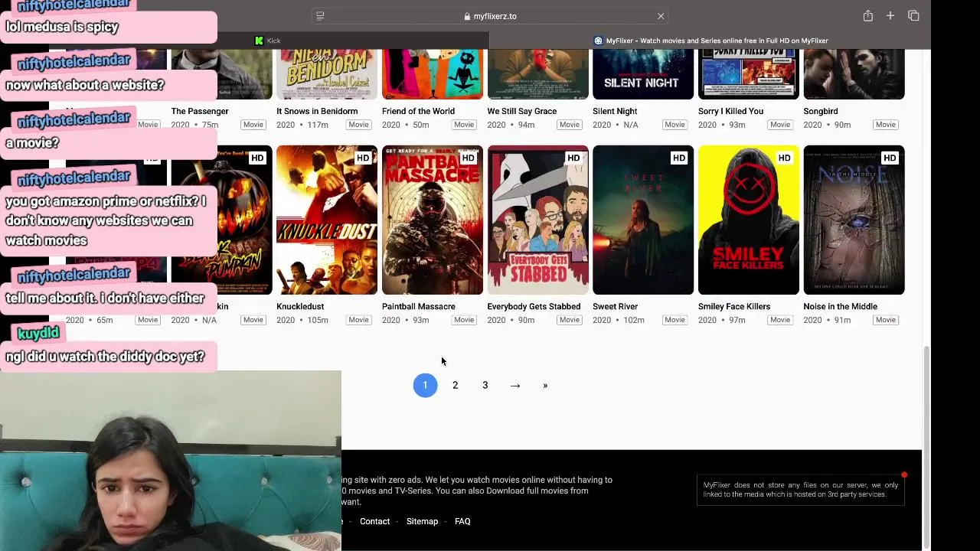Image resolution: width=980 pixels, height=551 pixels.
Task: Click HD badge on Knuckledust poster
Action: tap(363, 158)
